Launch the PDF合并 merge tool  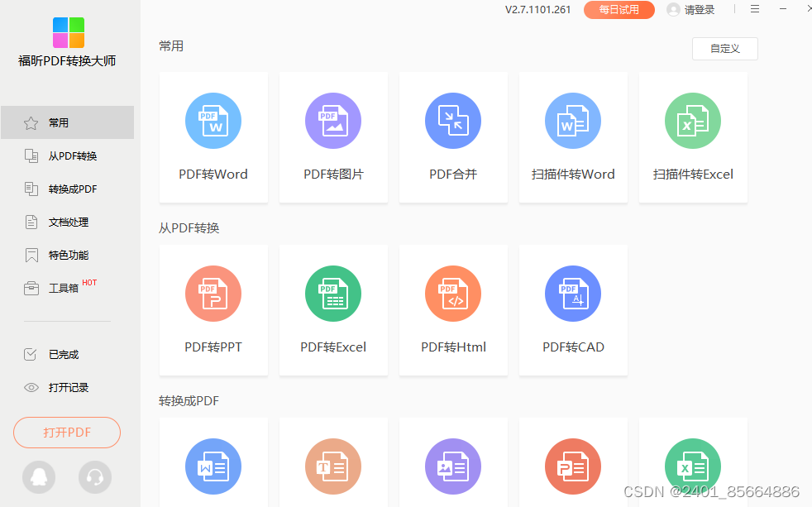(453, 137)
